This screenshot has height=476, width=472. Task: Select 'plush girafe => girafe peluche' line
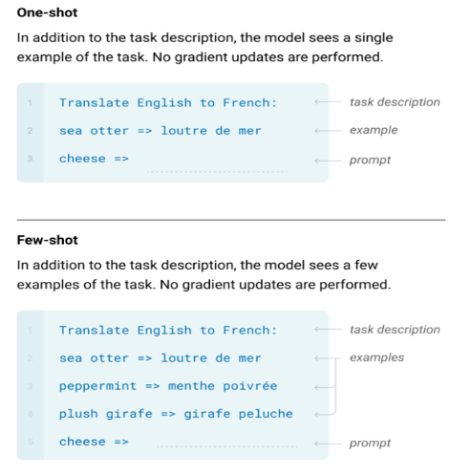coord(176,414)
